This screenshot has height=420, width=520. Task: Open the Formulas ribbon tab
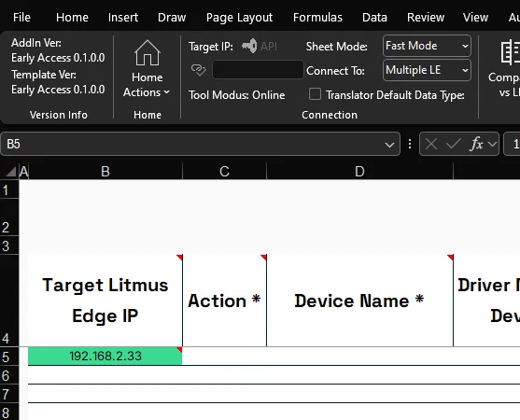tap(317, 17)
